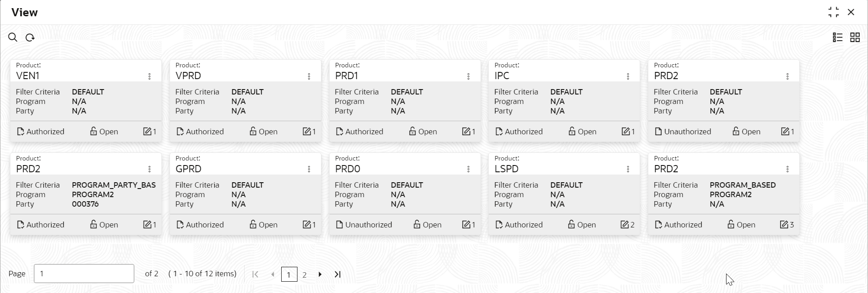Expand options for the GPRD card
Image resolution: width=868 pixels, height=293 pixels.
(x=309, y=169)
